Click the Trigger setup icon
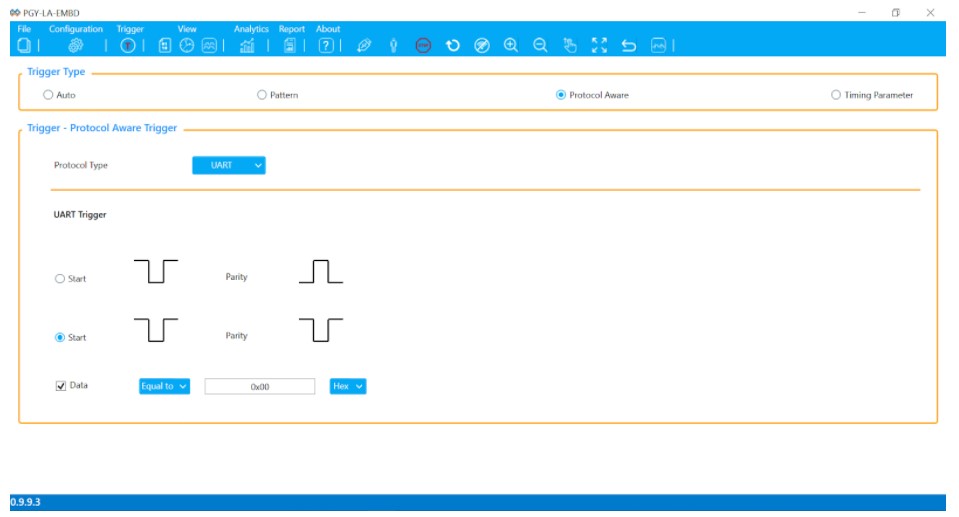This screenshot has height=517, width=959. pyautogui.click(x=128, y=45)
